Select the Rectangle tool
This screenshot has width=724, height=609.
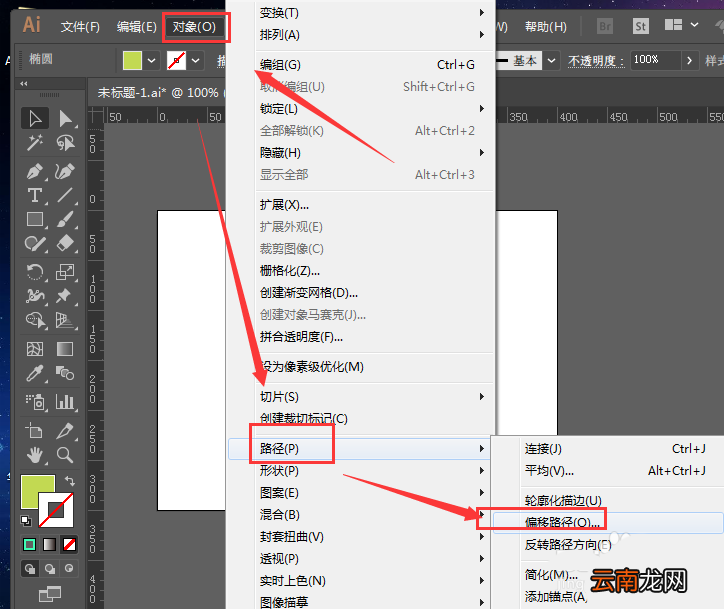tap(35, 219)
